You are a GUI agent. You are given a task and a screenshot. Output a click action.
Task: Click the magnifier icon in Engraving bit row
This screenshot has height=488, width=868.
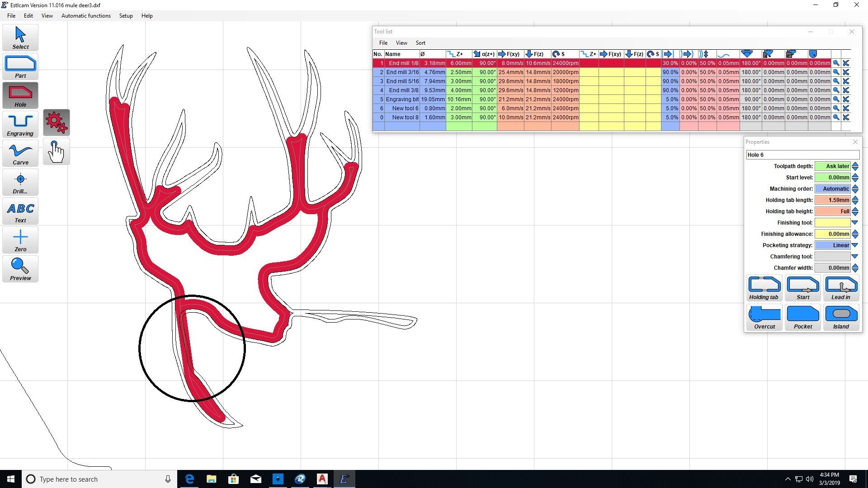pos(836,99)
